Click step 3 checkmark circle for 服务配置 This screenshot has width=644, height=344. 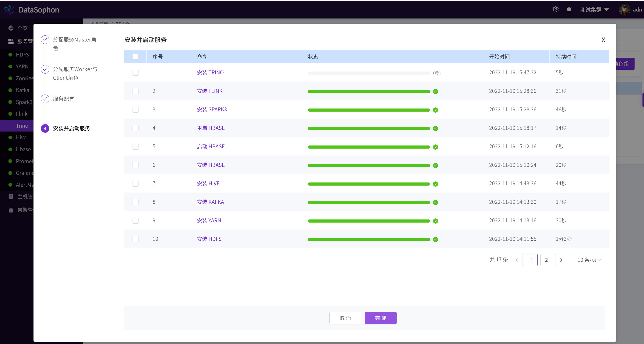45,99
